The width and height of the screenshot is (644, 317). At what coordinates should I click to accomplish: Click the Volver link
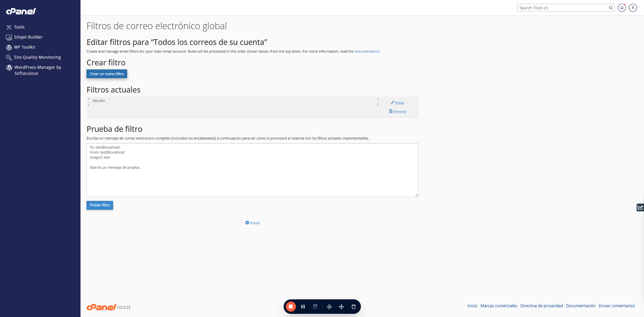[253, 223]
